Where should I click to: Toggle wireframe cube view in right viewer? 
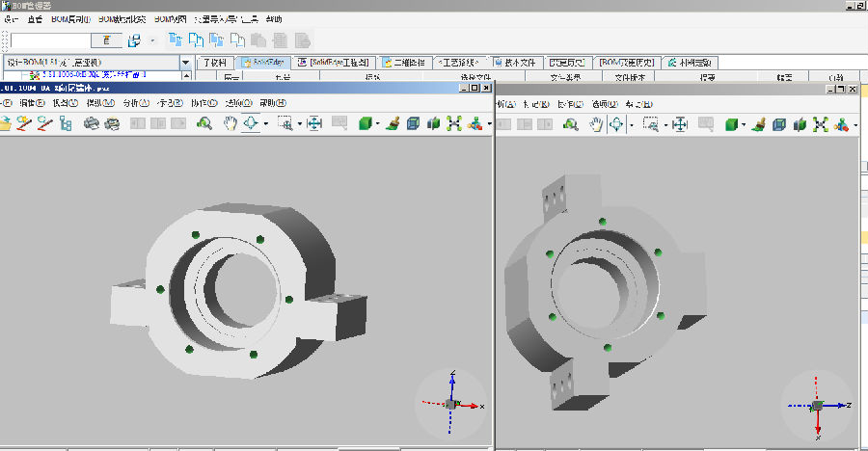click(779, 124)
